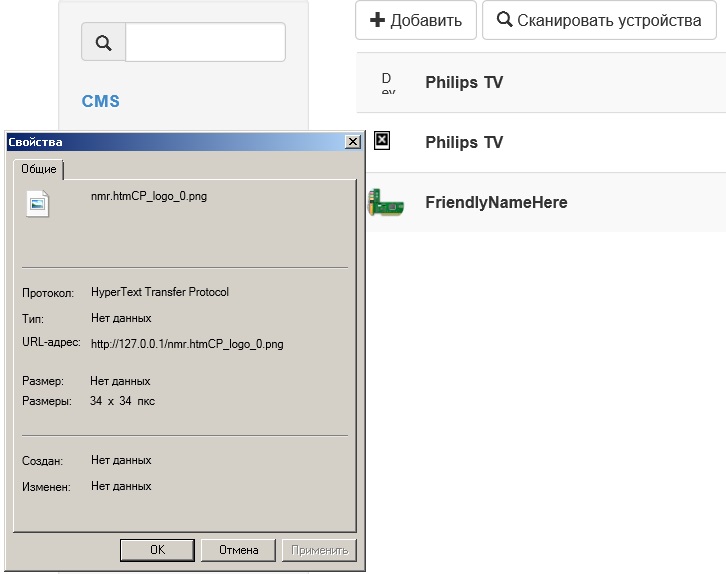The width and height of the screenshot is (726, 574).
Task: Click Сканировать устройства button
Action: tap(599, 20)
